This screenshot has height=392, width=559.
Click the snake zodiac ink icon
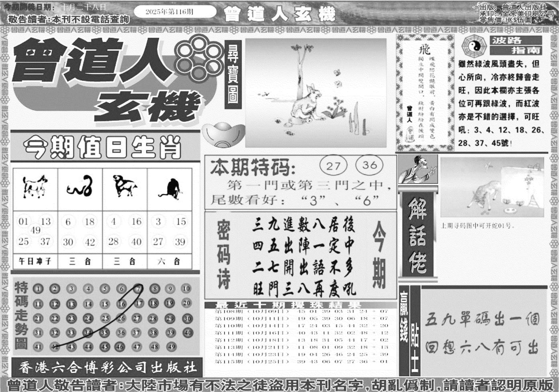pyautogui.click(x=80, y=187)
